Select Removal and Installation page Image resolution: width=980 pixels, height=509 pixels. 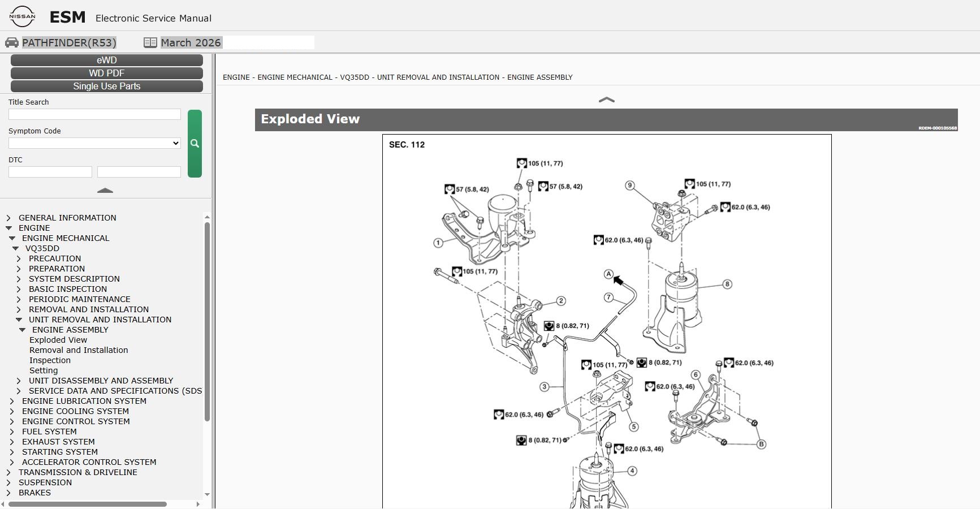click(x=79, y=350)
